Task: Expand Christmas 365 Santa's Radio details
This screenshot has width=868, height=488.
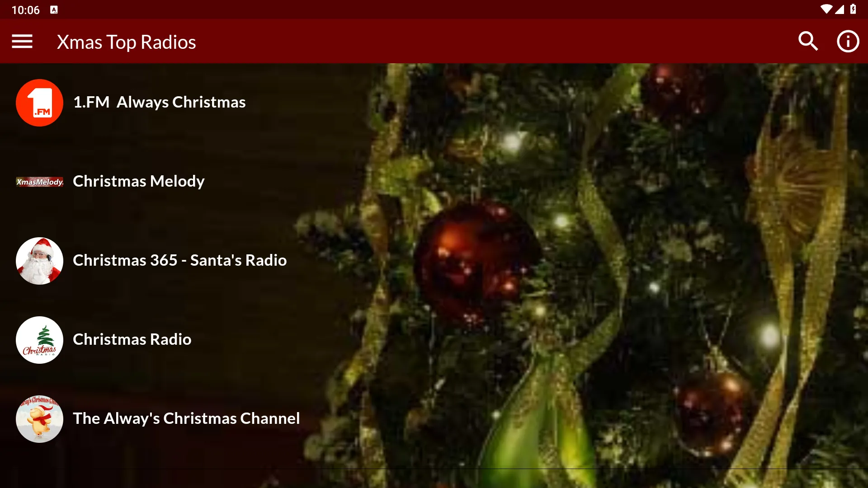Action: click(x=179, y=259)
